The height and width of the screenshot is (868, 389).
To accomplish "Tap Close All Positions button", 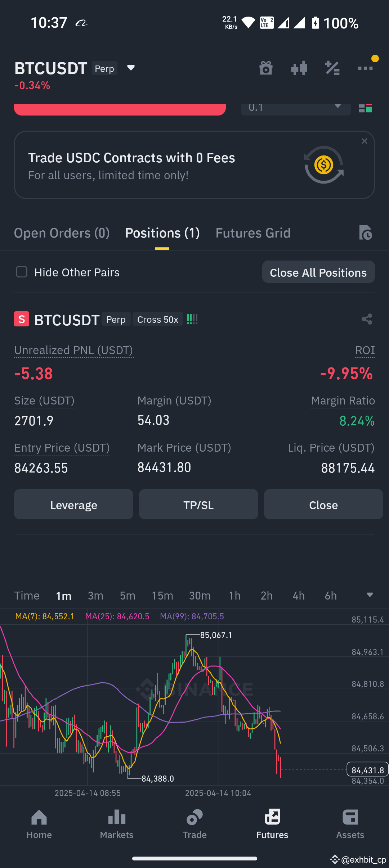I will coord(318,272).
